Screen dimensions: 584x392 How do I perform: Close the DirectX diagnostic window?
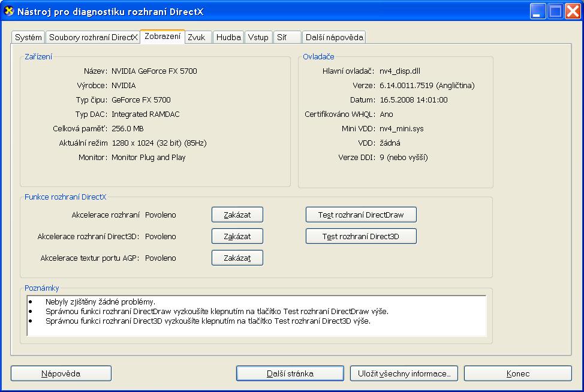(571, 11)
